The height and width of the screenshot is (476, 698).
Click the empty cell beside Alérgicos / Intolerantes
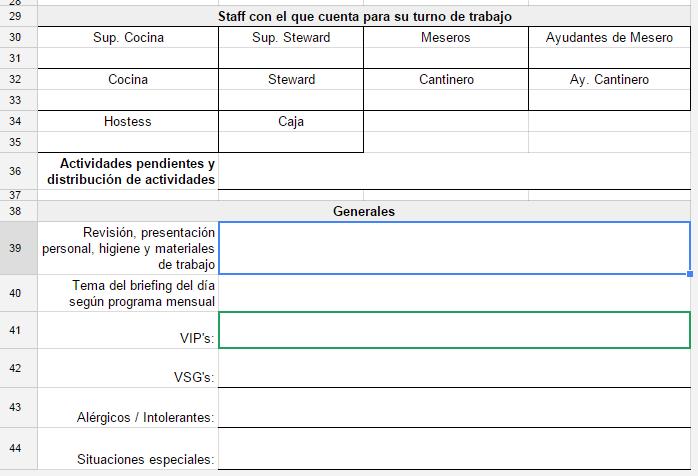click(x=454, y=407)
